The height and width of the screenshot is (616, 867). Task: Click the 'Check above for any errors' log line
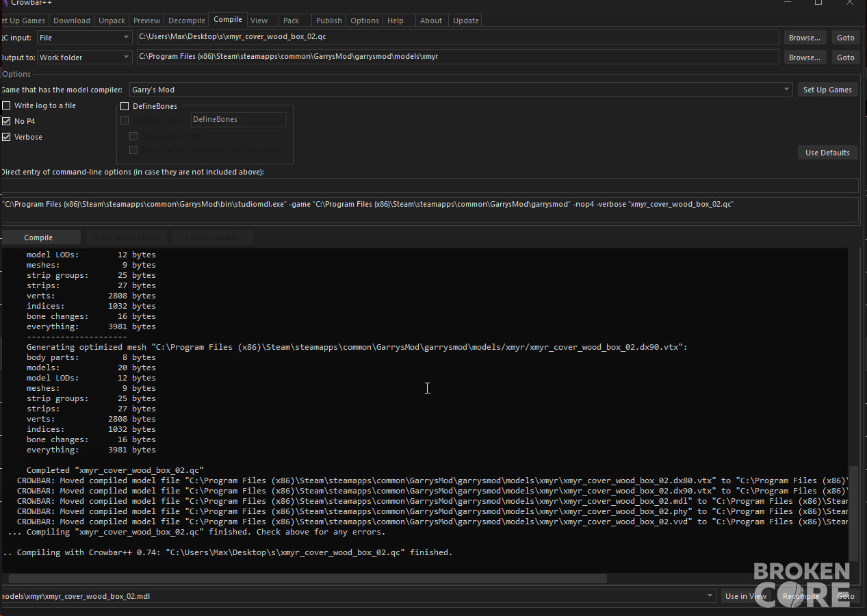click(x=196, y=532)
